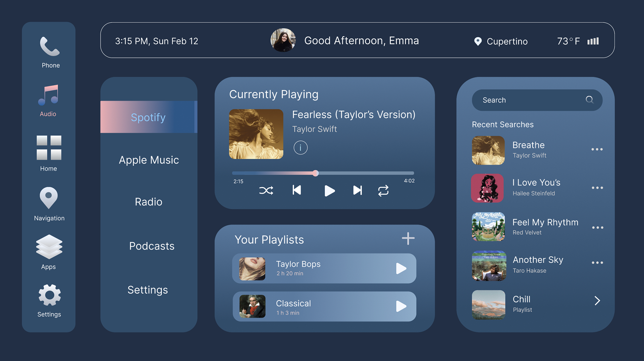The width and height of the screenshot is (644, 361).
Task: Click Emma's profile avatar
Action: tap(283, 40)
